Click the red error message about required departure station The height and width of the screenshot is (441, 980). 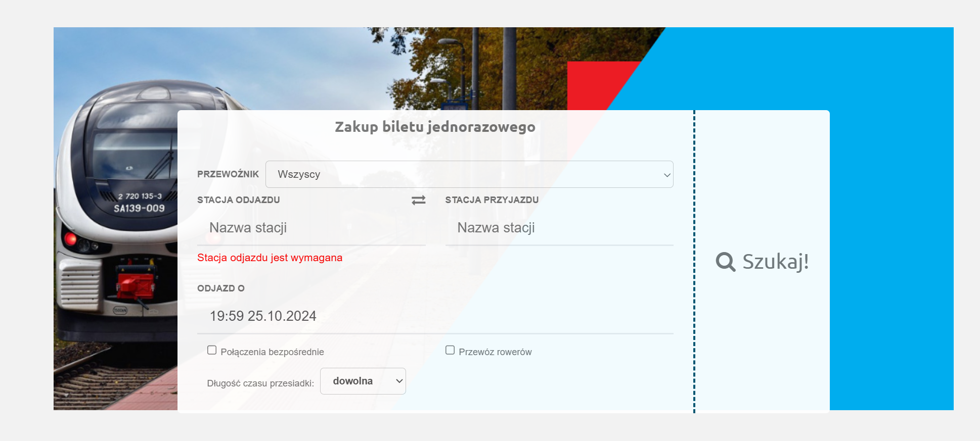(270, 258)
